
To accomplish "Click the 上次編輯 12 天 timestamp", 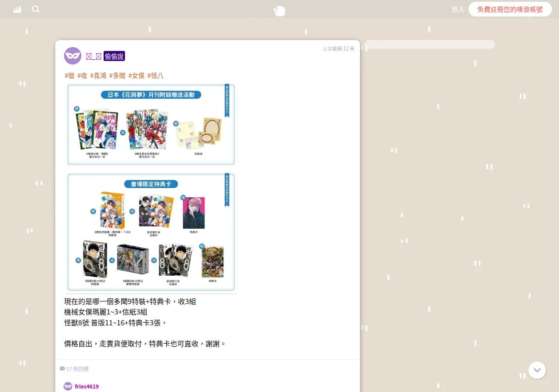I will click(x=338, y=48).
